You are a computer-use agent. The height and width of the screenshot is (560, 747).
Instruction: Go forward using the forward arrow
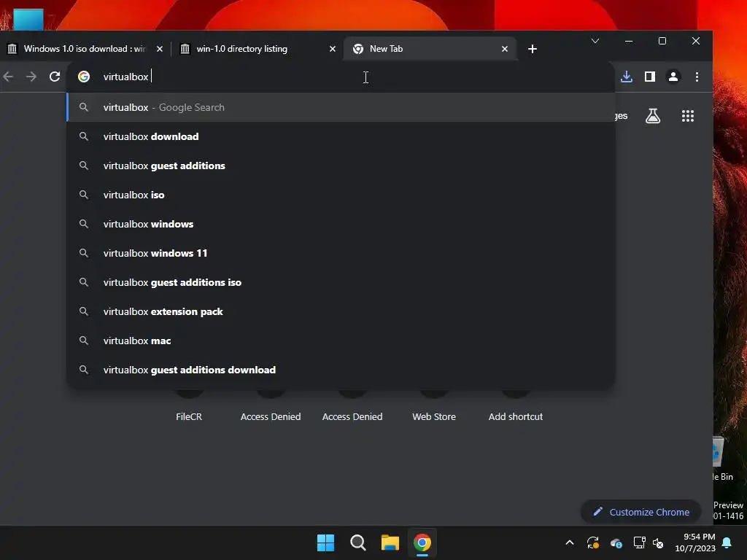(x=31, y=77)
